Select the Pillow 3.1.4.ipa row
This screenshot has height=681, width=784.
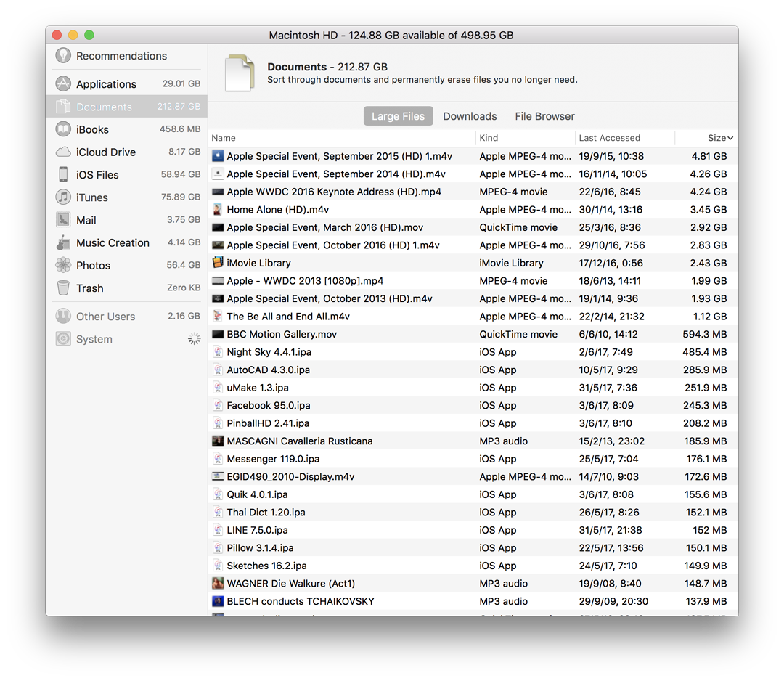coord(473,547)
